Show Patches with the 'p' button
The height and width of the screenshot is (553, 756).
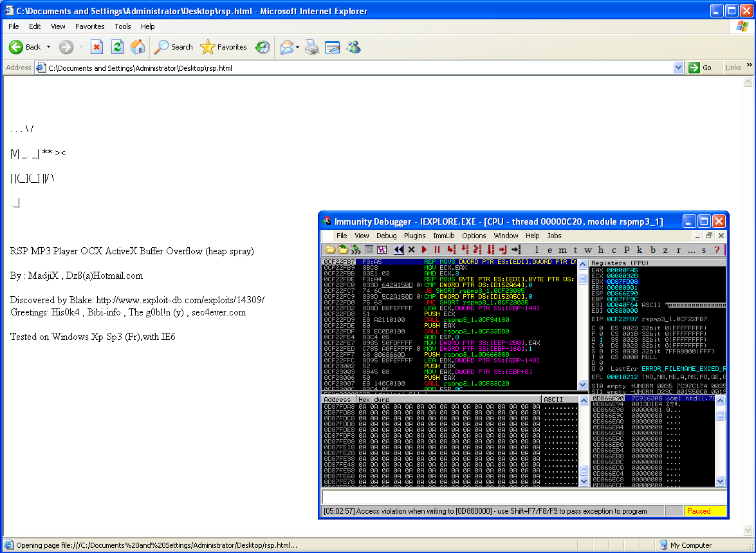(626, 250)
